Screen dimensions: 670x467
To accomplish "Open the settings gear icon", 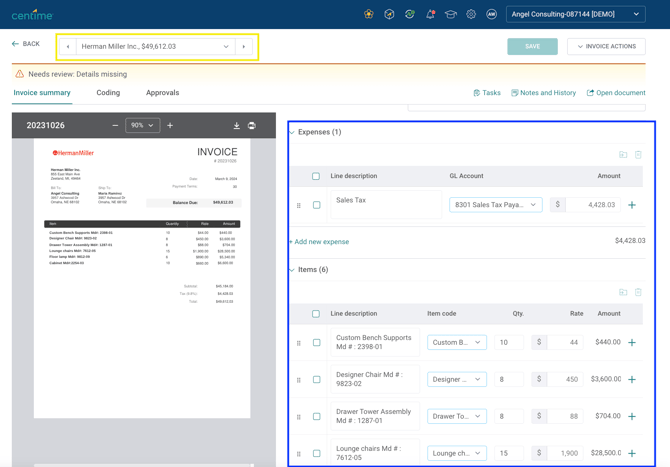I will 471,14.
